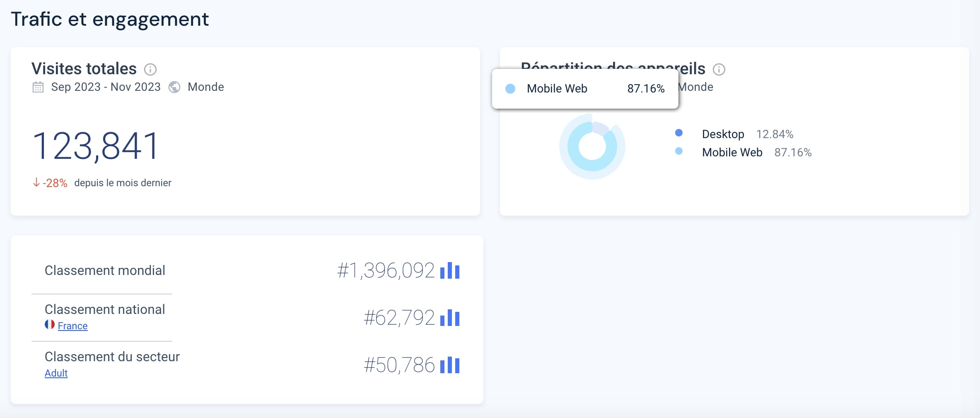
Task: Click the French flag icon
Action: click(x=50, y=325)
